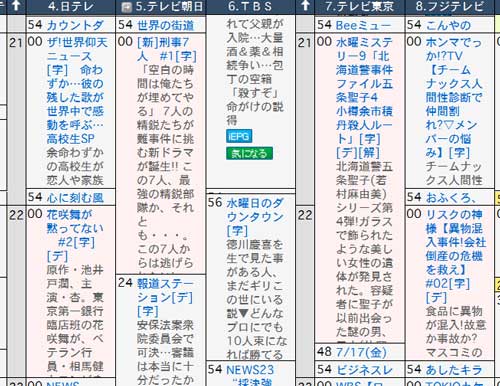Click the 22 hour marker beside 日テレ column
The height and width of the screenshot is (386, 500).
(16, 215)
